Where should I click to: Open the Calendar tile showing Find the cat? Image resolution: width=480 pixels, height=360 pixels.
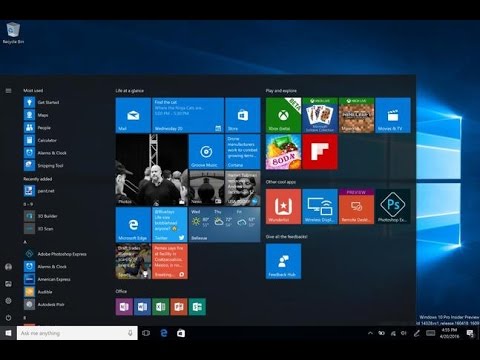pos(188,115)
